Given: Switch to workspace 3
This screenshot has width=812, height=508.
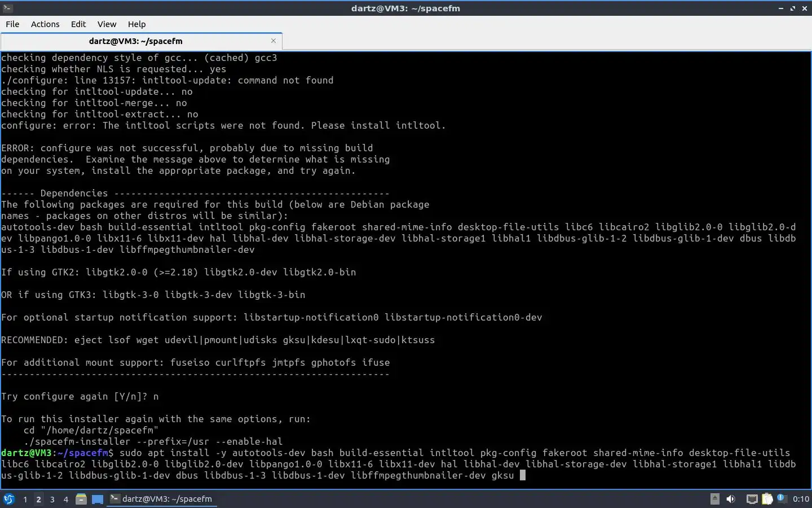Looking at the screenshot, I should (x=52, y=499).
